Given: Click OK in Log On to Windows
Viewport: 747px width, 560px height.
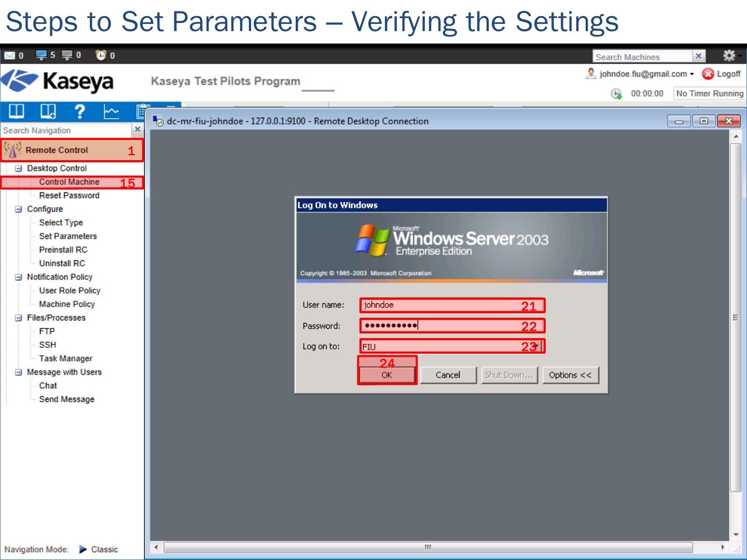Looking at the screenshot, I should tap(387, 375).
